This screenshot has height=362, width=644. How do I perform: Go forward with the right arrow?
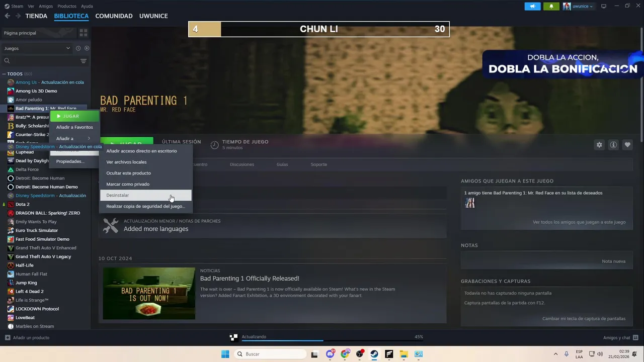click(x=18, y=16)
